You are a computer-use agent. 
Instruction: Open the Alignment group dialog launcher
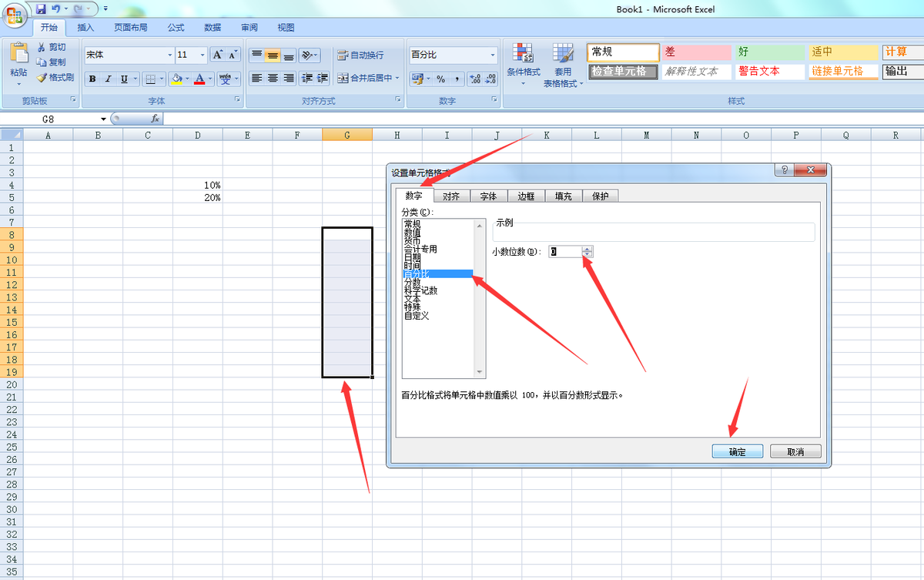[x=398, y=101]
